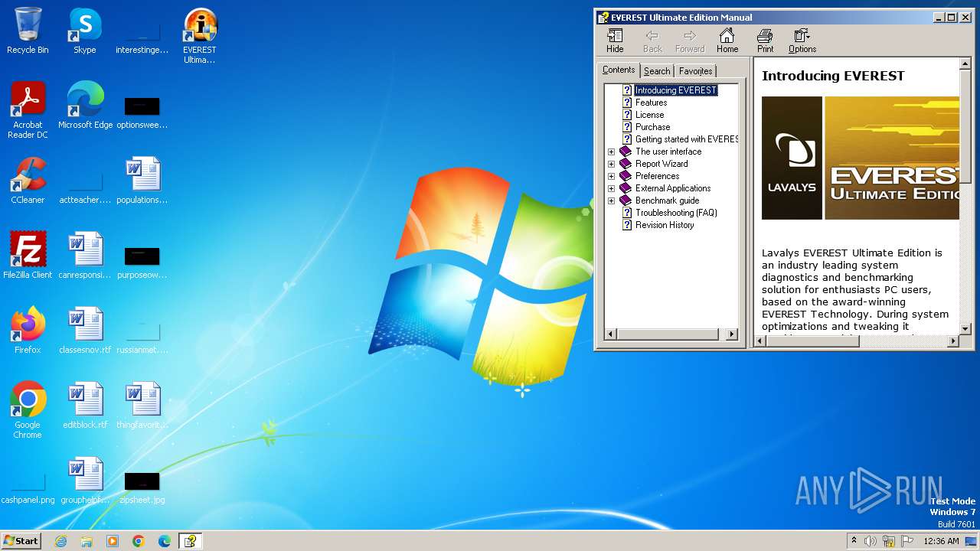Select Introducing EVEREST topic

tap(676, 90)
